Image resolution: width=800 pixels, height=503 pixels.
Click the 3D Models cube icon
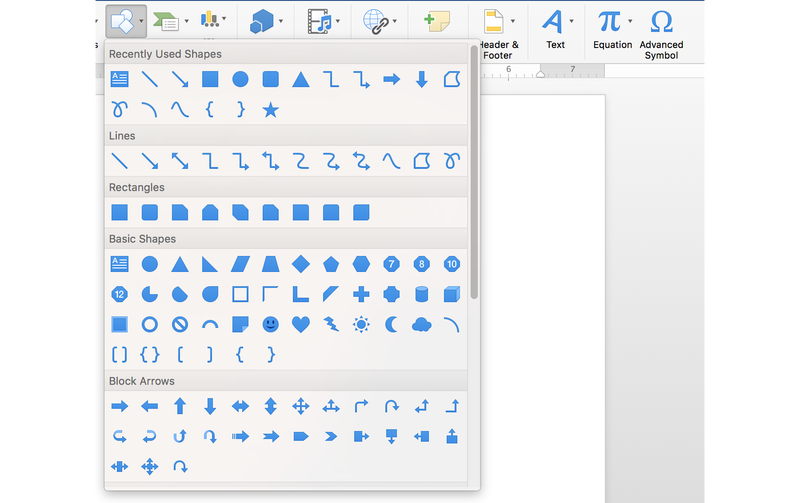click(262, 22)
